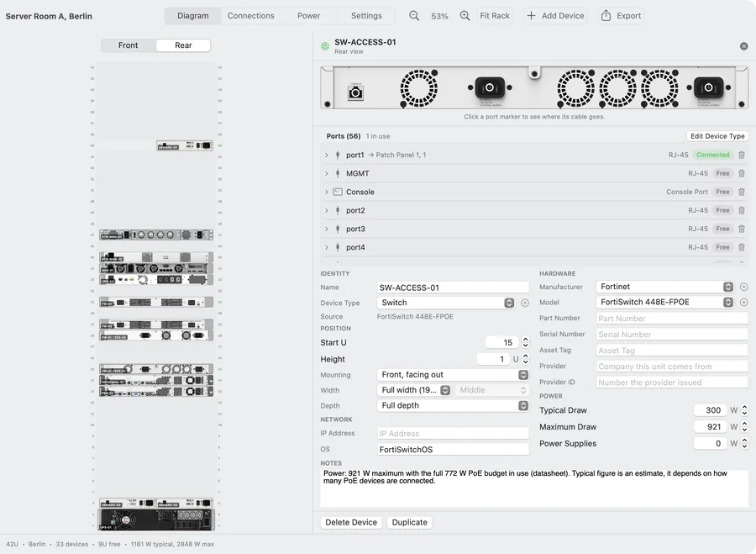Click the green device status icon
Image resolution: width=756 pixels, height=554 pixels.
point(325,46)
